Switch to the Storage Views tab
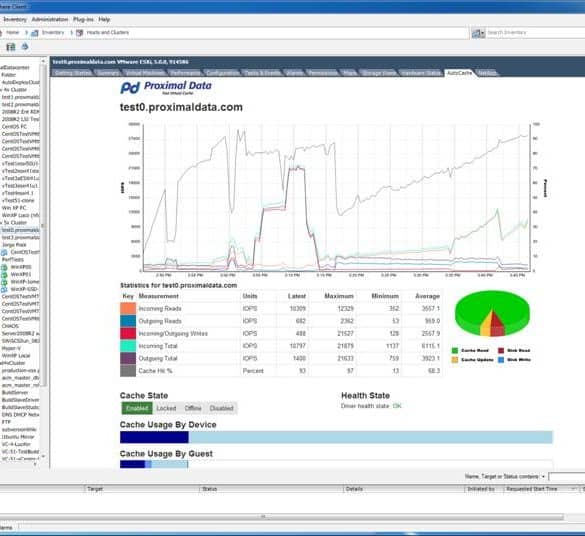The height and width of the screenshot is (536, 585). (x=379, y=73)
